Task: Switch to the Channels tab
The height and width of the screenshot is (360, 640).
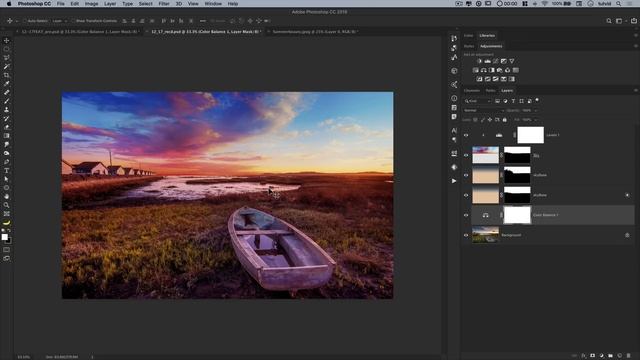Action: point(472,91)
